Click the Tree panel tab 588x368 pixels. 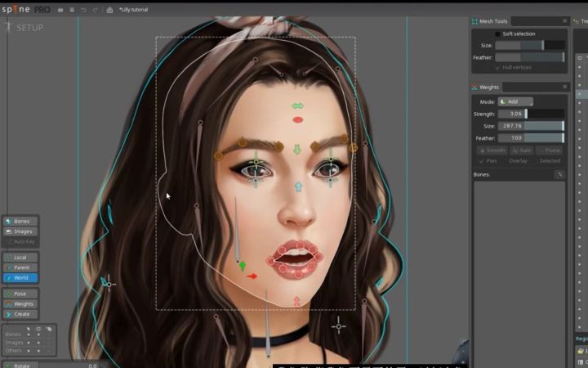(581, 21)
